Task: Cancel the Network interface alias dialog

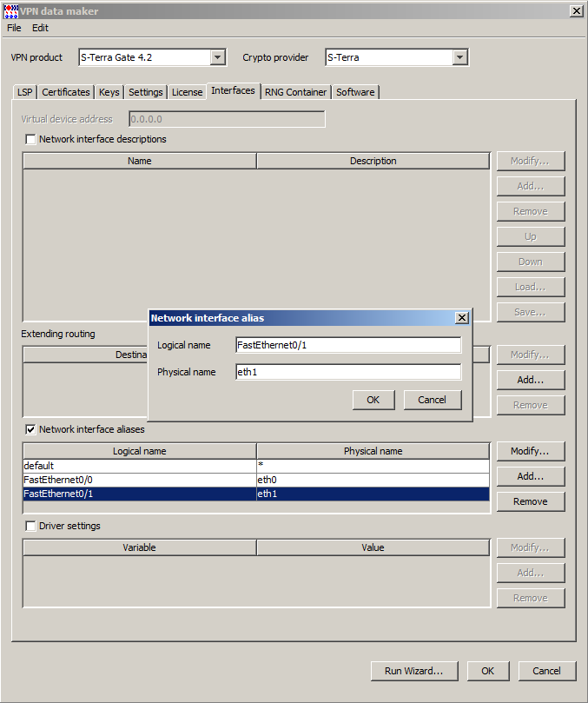Action: tap(432, 400)
